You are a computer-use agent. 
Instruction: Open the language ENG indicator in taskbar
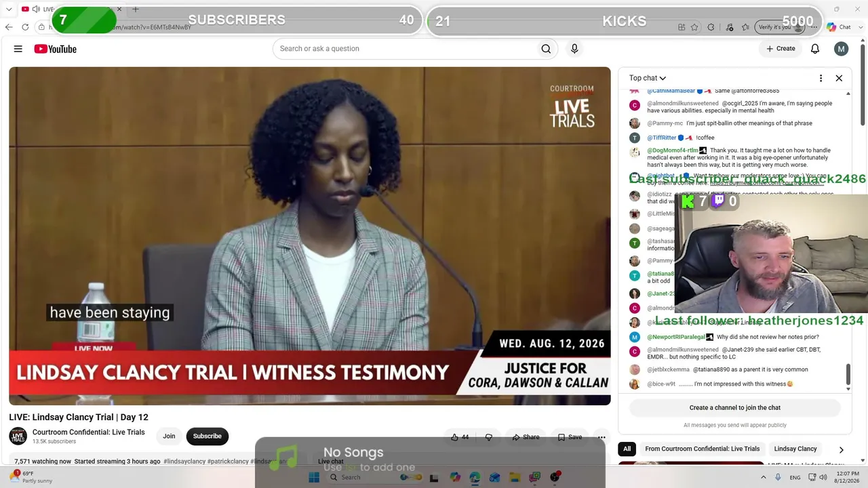pos(795,477)
